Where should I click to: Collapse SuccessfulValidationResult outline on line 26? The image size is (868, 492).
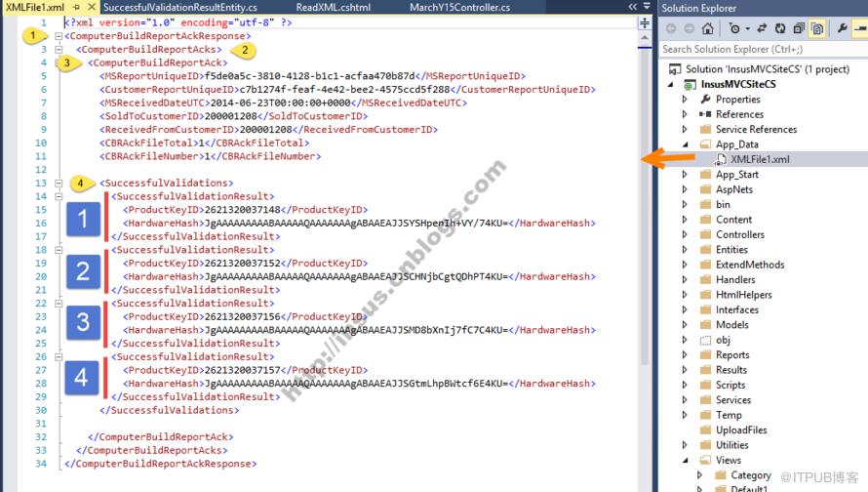click(x=59, y=357)
